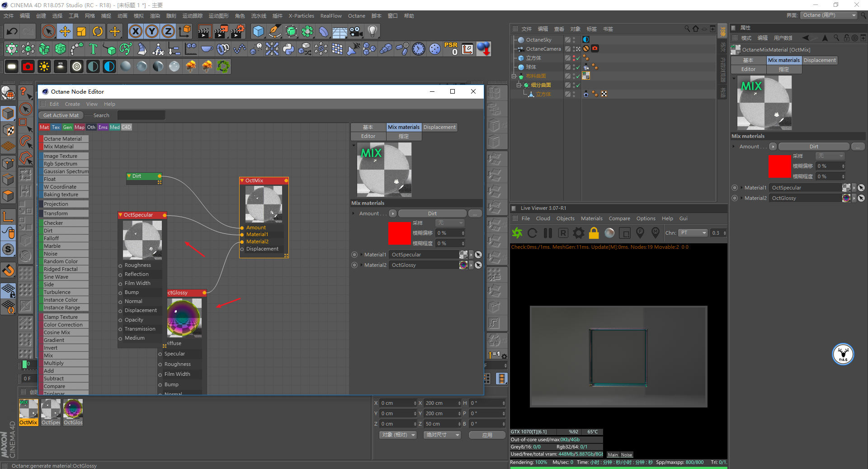Switch to Editor tab in Node Editor
The width and height of the screenshot is (868, 469).
click(x=368, y=136)
